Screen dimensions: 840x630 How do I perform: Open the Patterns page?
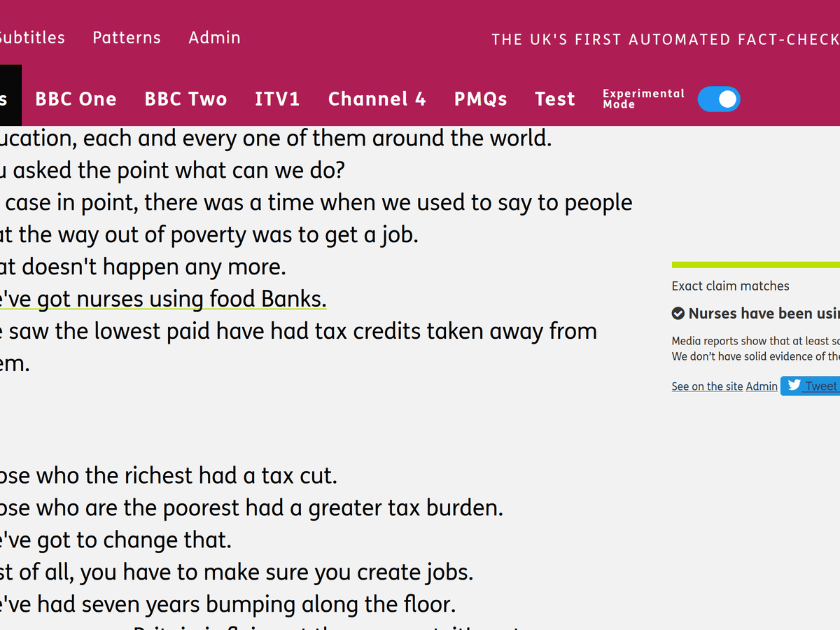(127, 38)
